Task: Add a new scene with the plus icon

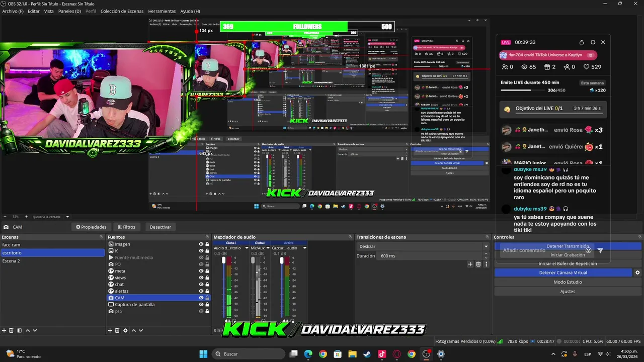Action: tap(4, 330)
